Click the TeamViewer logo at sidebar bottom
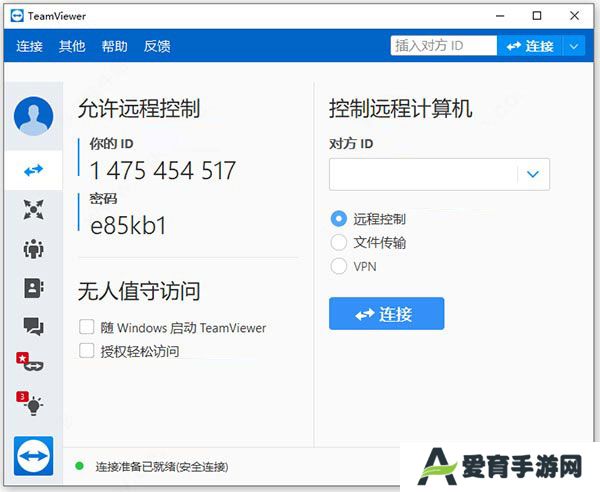The image size is (600, 492). (34, 456)
